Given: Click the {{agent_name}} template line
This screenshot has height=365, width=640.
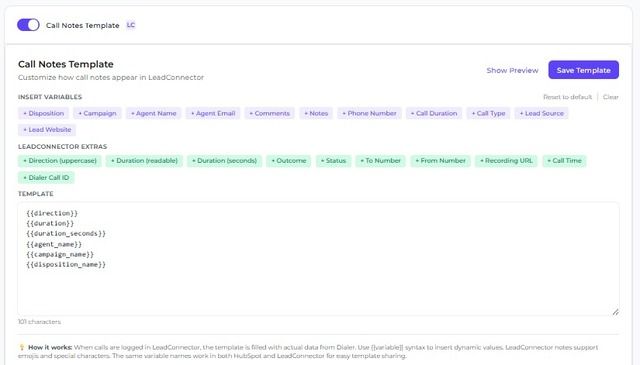Looking at the screenshot, I should (54, 244).
